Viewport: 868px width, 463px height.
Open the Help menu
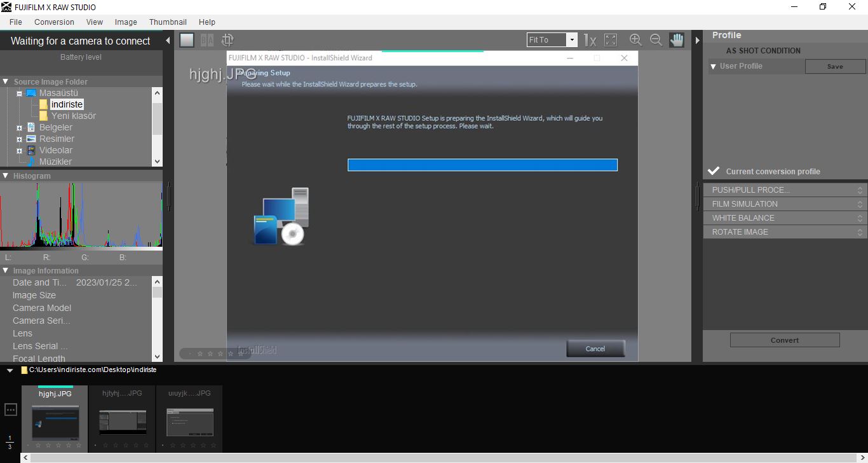point(207,22)
